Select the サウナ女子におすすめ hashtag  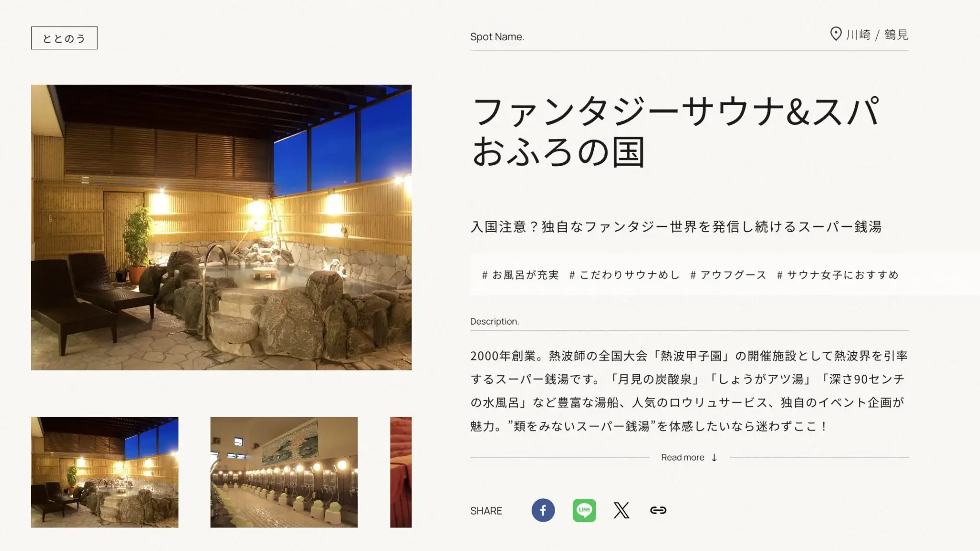[x=838, y=275]
